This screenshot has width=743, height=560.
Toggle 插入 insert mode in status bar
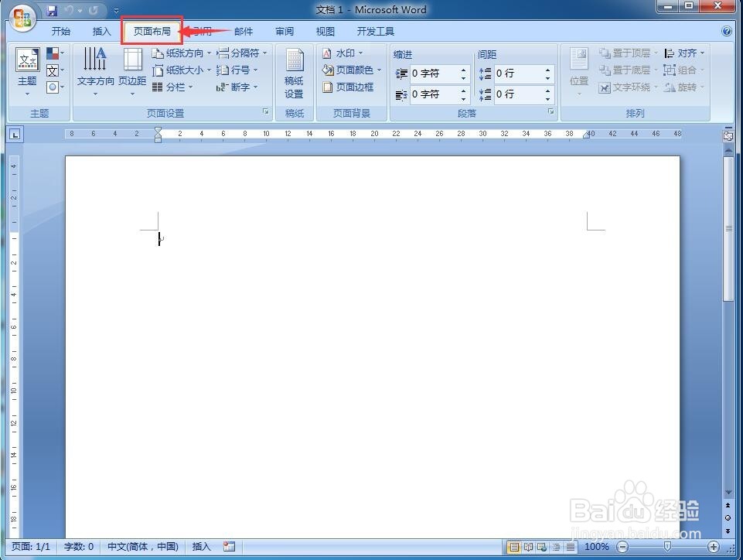[201, 547]
